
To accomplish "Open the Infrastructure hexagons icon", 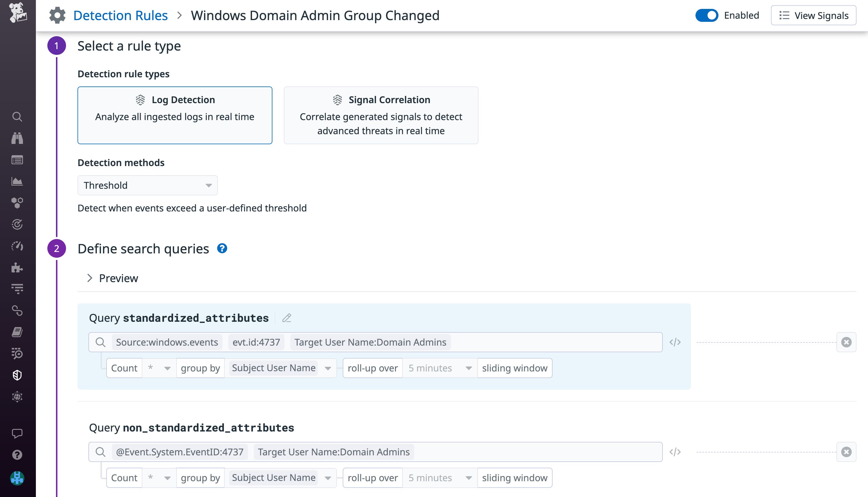I will (17, 203).
